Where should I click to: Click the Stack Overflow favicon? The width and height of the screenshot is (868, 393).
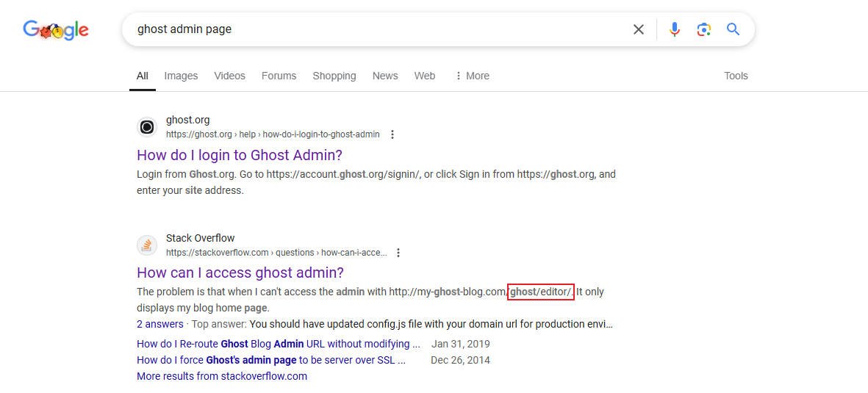click(x=147, y=245)
